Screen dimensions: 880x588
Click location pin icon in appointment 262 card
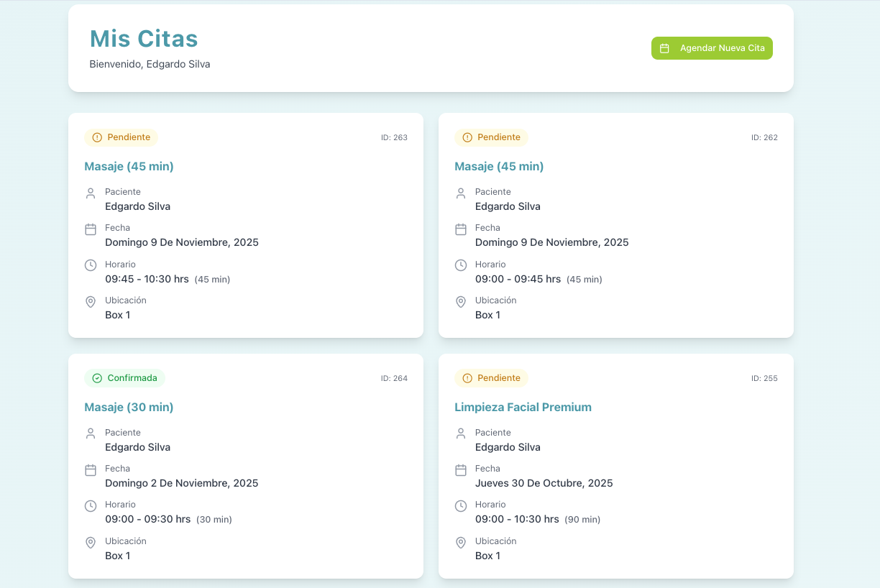click(x=461, y=302)
